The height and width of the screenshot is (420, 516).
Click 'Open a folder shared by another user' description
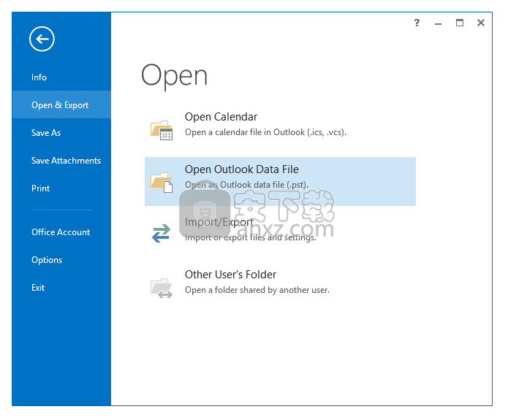pyautogui.click(x=257, y=290)
